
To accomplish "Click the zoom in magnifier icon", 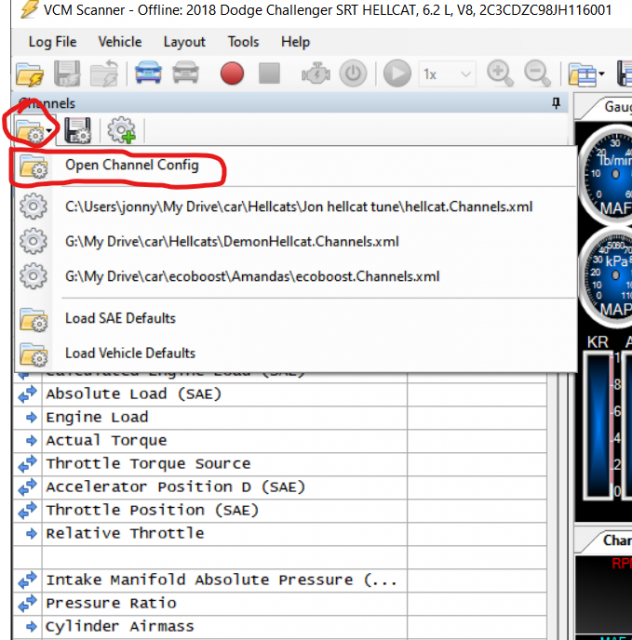I will pyautogui.click(x=500, y=74).
